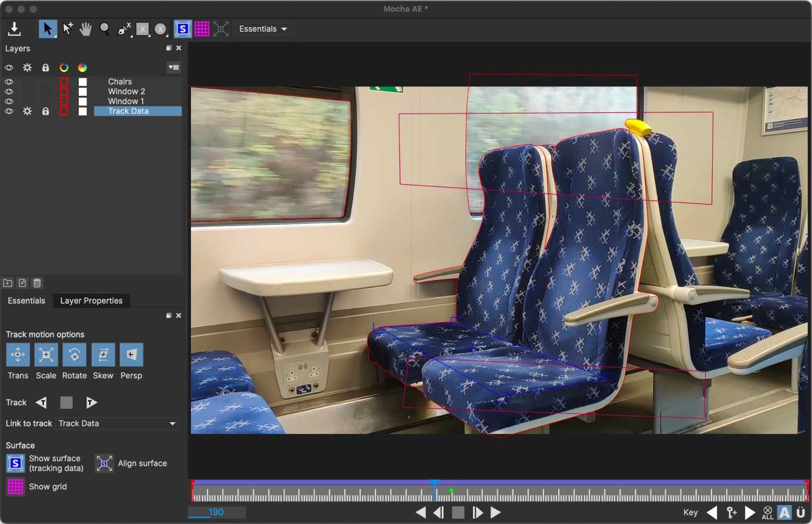Click the current frame field showing 190

tap(216, 512)
